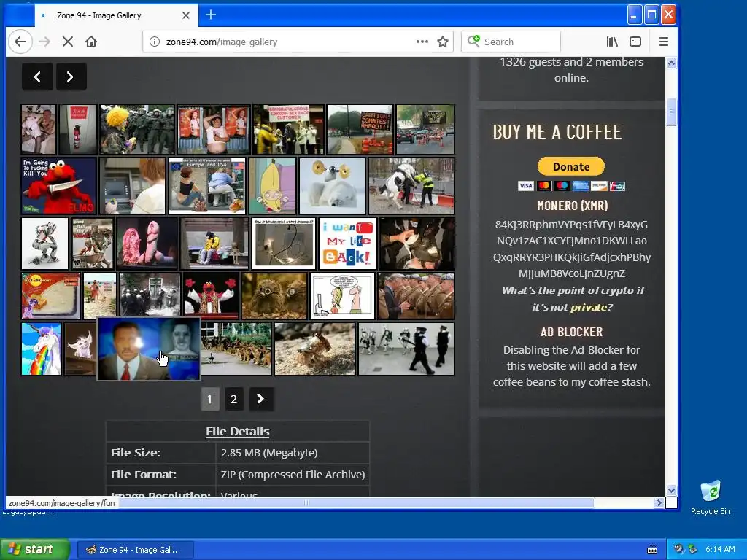Open the polar bear with cymbals thumbnail
The height and width of the screenshot is (560, 747).
click(x=332, y=186)
